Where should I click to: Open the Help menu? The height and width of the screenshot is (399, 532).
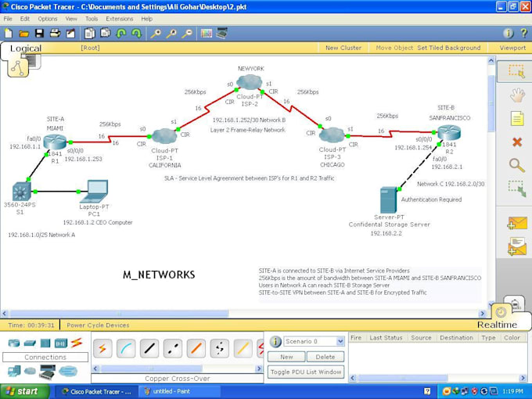[x=146, y=19]
